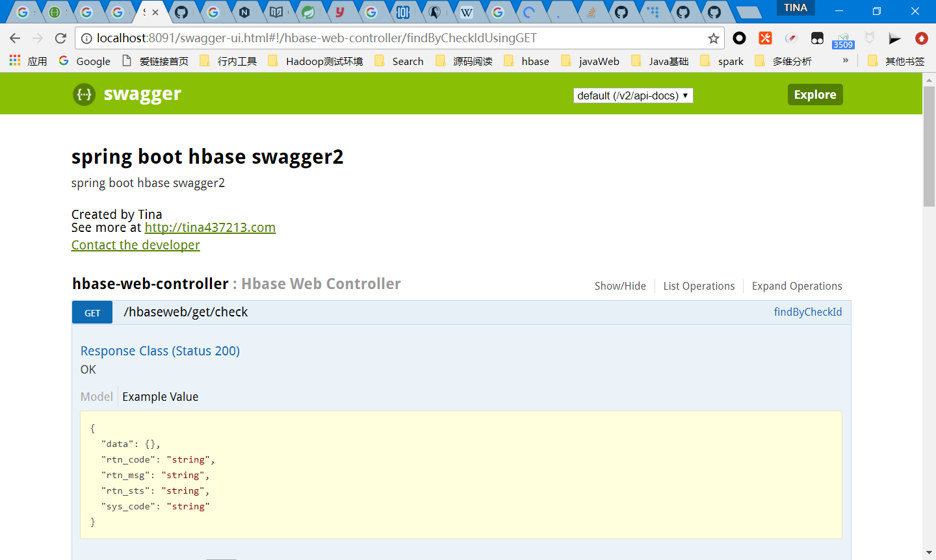Click Expand Operations
The width and height of the screenshot is (936, 560).
(x=797, y=286)
